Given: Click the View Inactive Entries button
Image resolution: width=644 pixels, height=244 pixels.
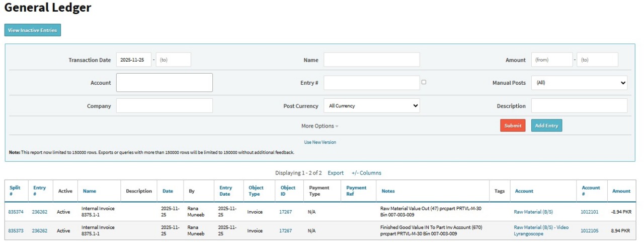Looking at the screenshot, I should (33, 30).
